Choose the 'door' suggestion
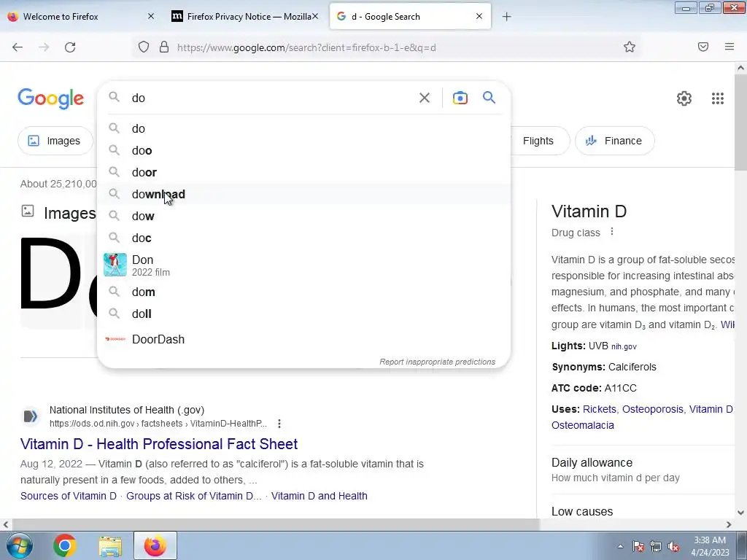 [303, 172]
